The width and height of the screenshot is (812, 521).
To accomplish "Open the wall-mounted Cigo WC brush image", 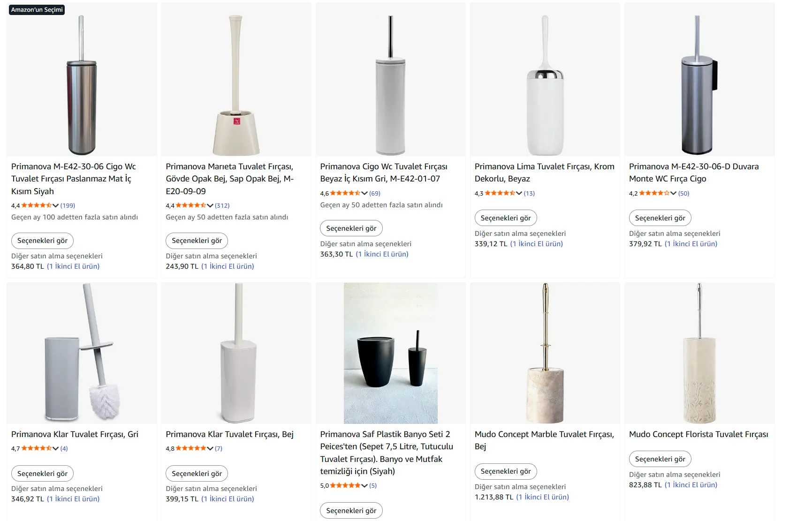I will click(699, 84).
